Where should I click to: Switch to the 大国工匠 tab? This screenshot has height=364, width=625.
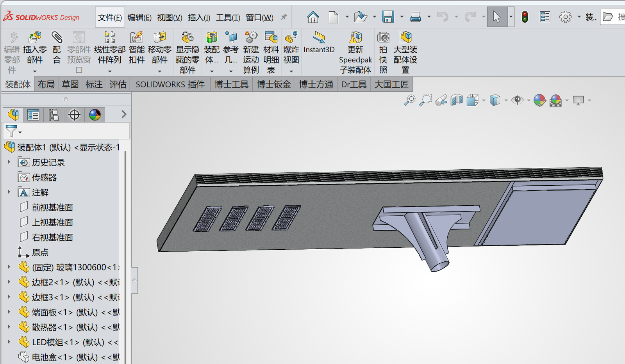pyautogui.click(x=391, y=84)
